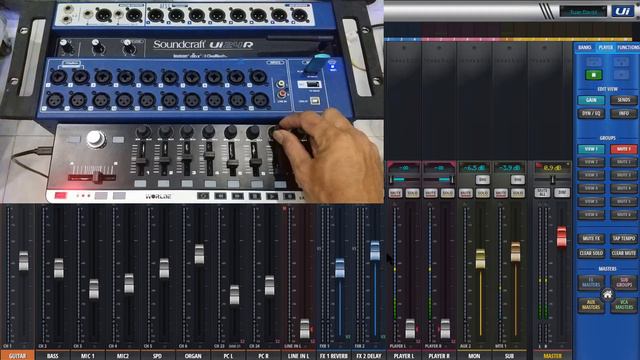Screen dimensions: 640x360
Task: Click the tan SUB fader
Action: (516, 252)
